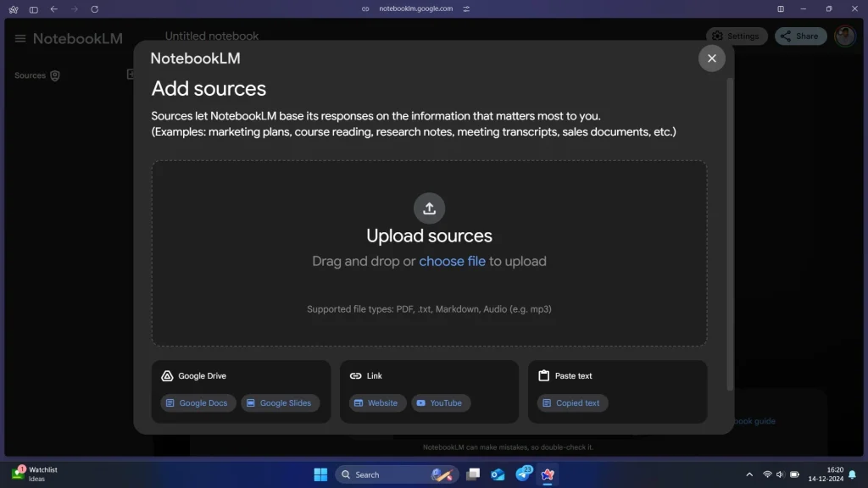Click the choose file link

tap(452, 261)
